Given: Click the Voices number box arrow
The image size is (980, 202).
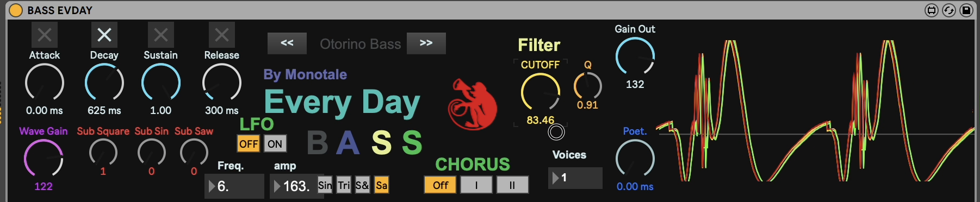Looking at the screenshot, I should 556,178.
